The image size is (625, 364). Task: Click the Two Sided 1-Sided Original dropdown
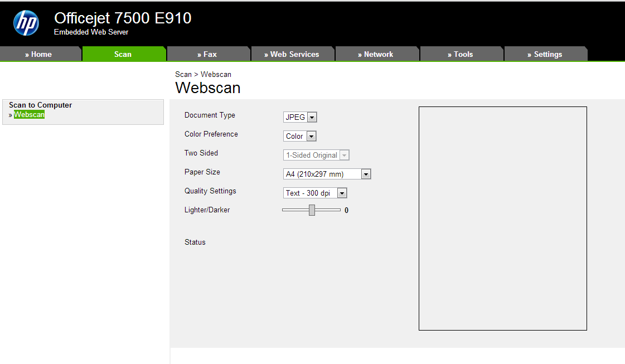point(316,155)
